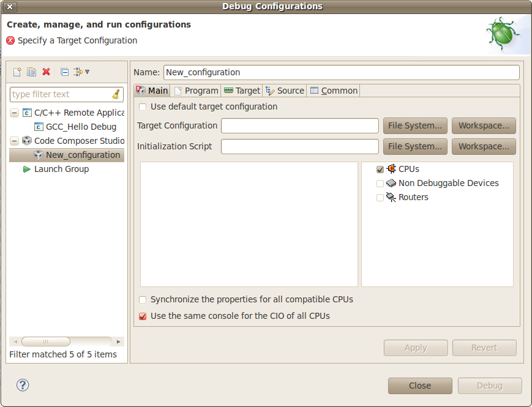Click the green bug debug icon
The width and height of the screenshot is (532, 407).
504,35
